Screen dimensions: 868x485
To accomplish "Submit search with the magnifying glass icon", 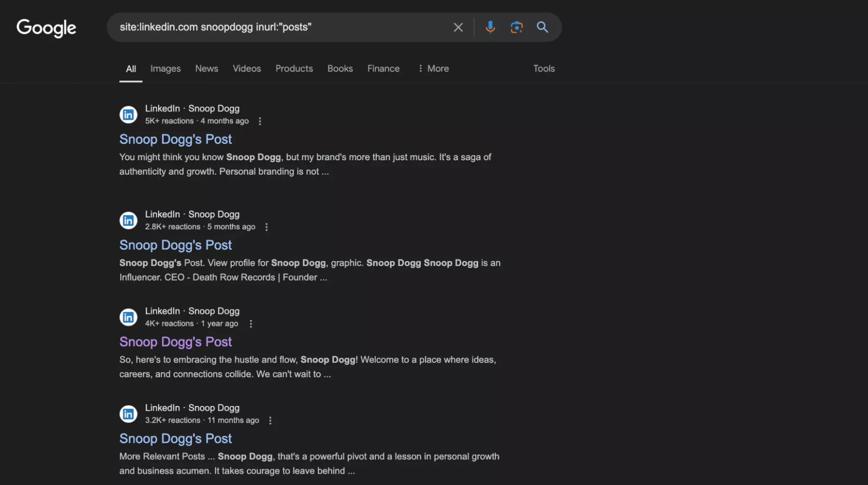I will 542,27.
